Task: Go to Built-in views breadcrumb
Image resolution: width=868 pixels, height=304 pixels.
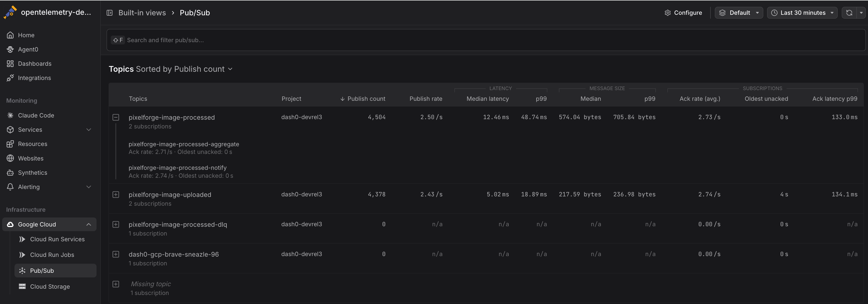Action: coord(142,13)
